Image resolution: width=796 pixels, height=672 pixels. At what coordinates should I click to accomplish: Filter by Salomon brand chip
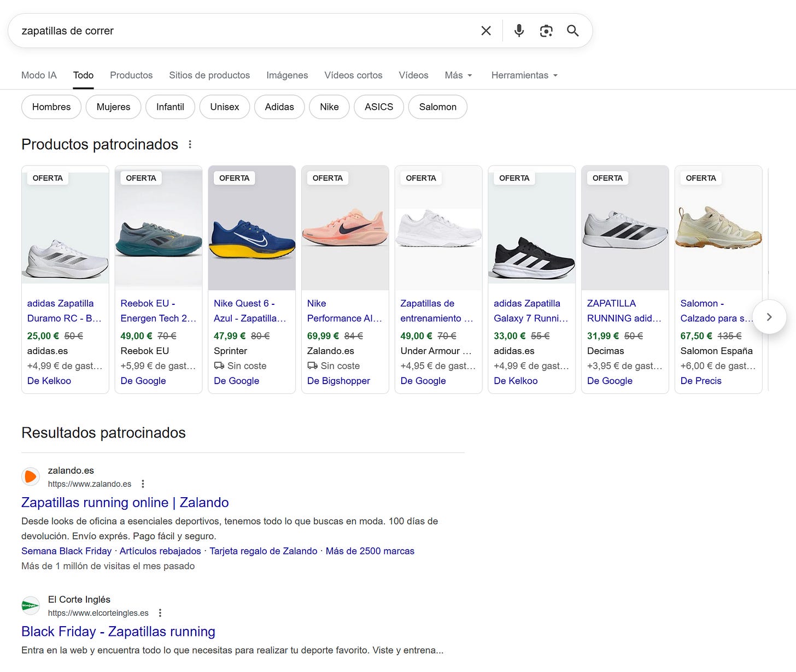click(438, 107)
